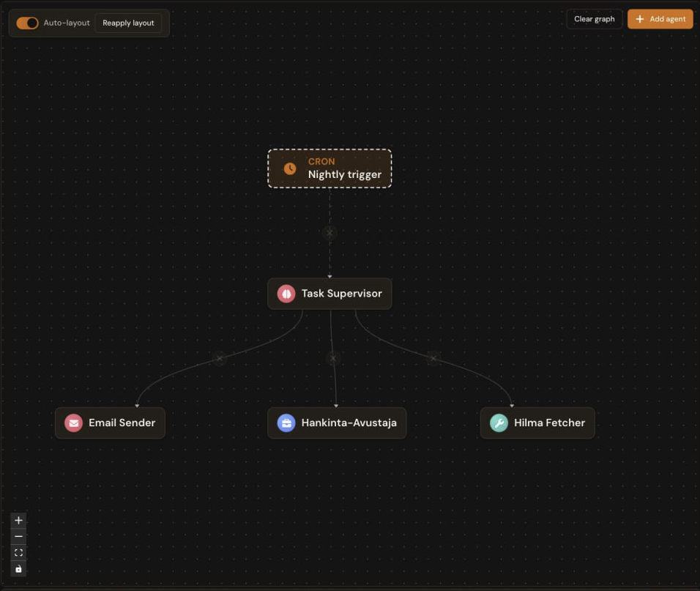Select the Email Sender node
Viewport: 700px width, 591px height.
[x=110, y=423]
